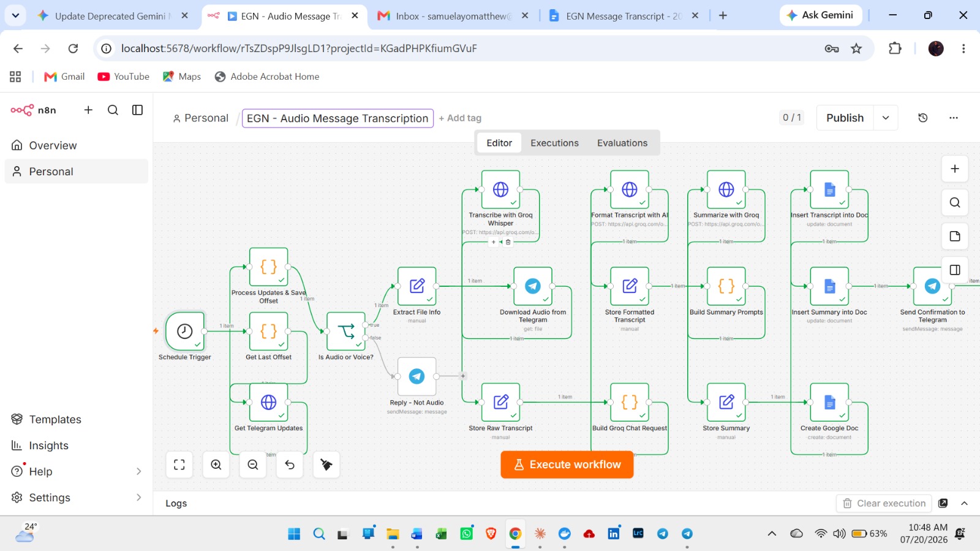Image resolution: width=980 pixels, height=551 pixels.
Task: Switch to the Inbox Gmail browser tab
Action: 453,16
